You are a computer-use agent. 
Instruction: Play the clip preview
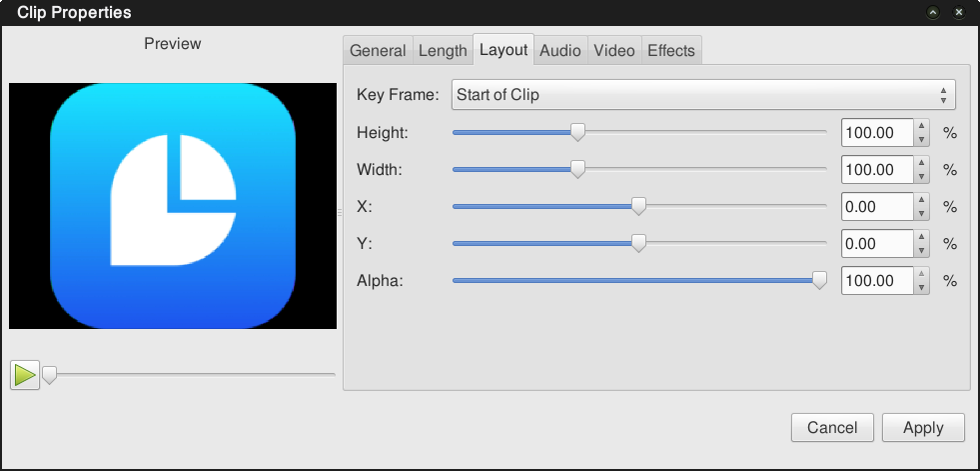25,375
